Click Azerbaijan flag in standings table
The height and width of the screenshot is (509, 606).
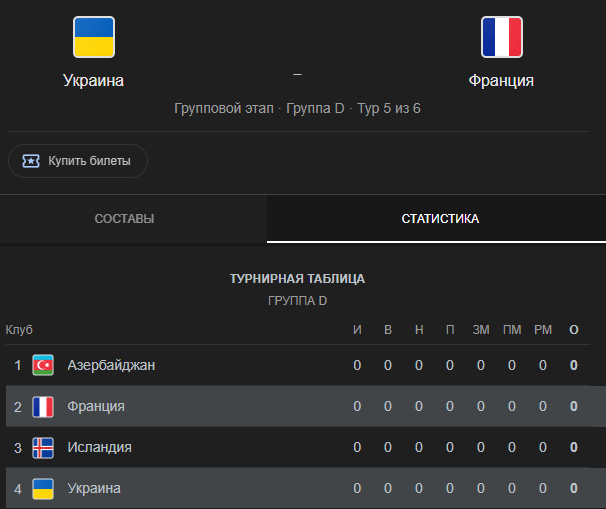click(x=43, y=365)
